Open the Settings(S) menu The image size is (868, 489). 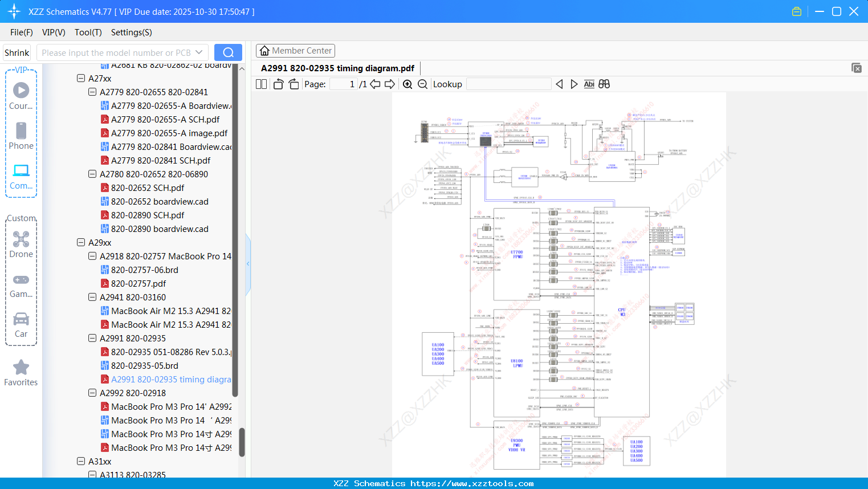coord(131,32)
